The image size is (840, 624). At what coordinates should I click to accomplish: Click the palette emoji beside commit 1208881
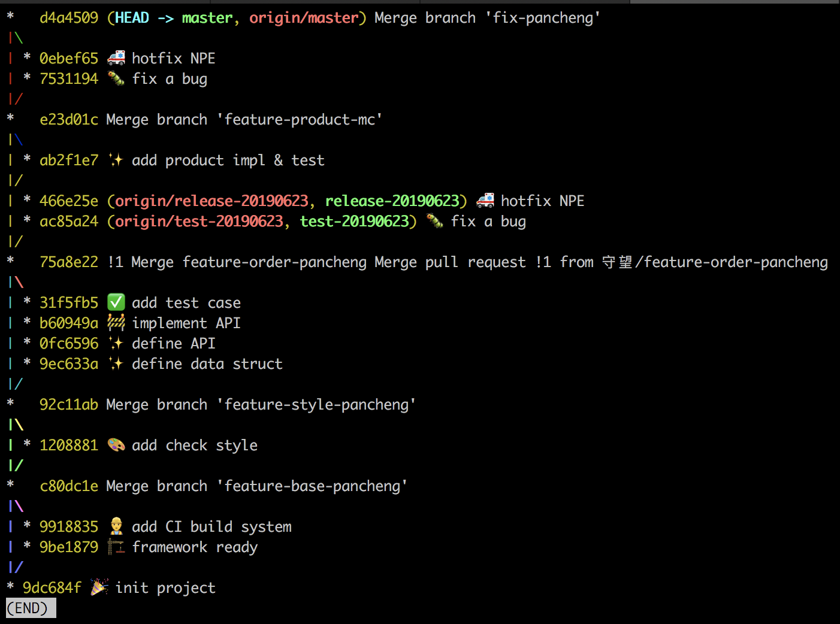coord(116,445)
